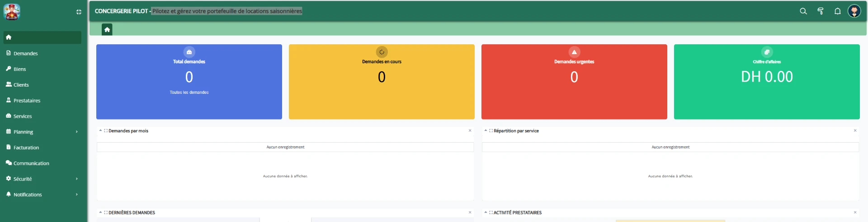Maximize the DERNIÈRES DEMANDES panel
Image resolution: width=868 pixels, height=222 pixels.
[106, 213]
